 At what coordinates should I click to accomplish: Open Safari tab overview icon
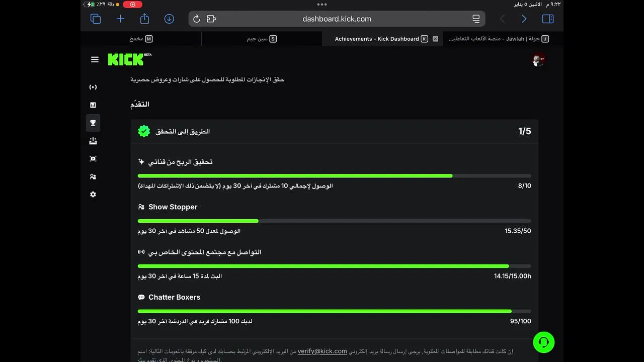[x=96, y=19]
